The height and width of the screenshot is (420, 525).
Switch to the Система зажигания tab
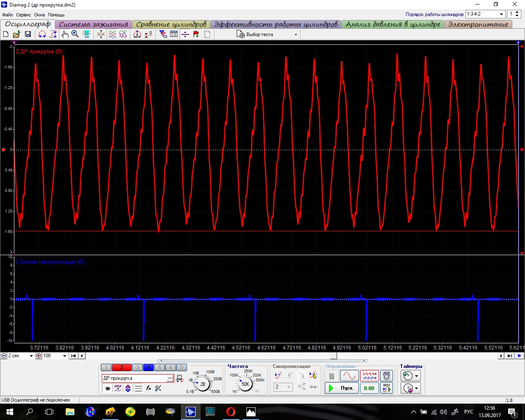tap(94, 24)
